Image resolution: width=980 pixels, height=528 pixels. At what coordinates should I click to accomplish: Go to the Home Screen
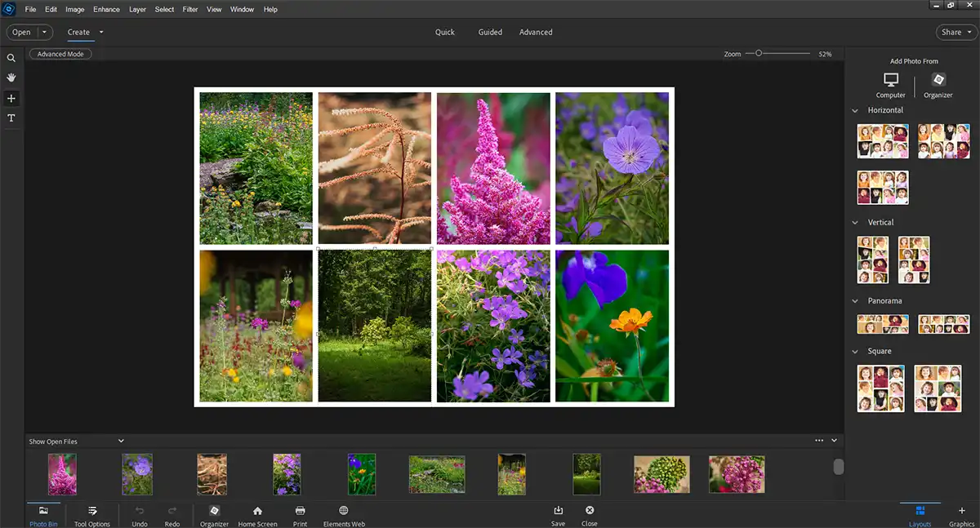[257, 516]
